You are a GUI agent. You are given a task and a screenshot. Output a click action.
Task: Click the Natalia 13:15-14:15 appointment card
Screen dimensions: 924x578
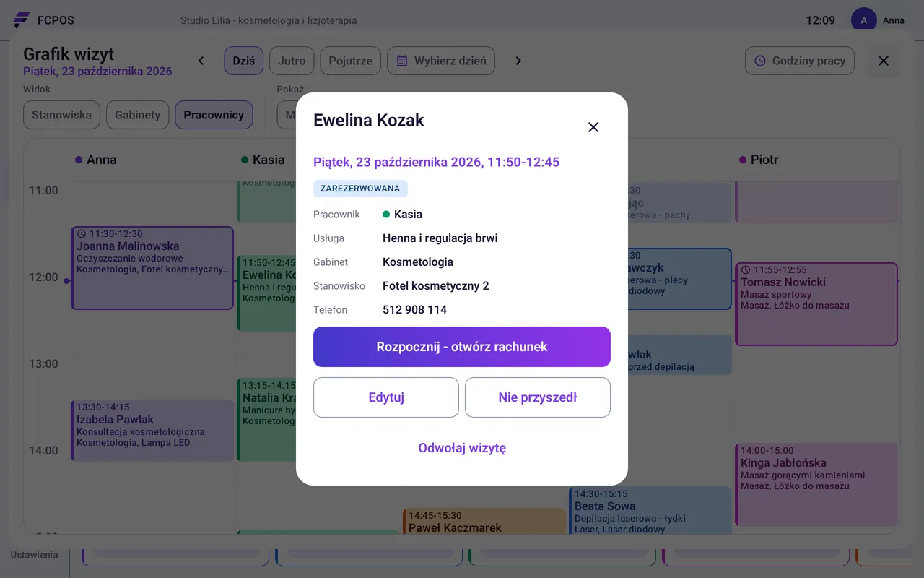tap(266, 420)
